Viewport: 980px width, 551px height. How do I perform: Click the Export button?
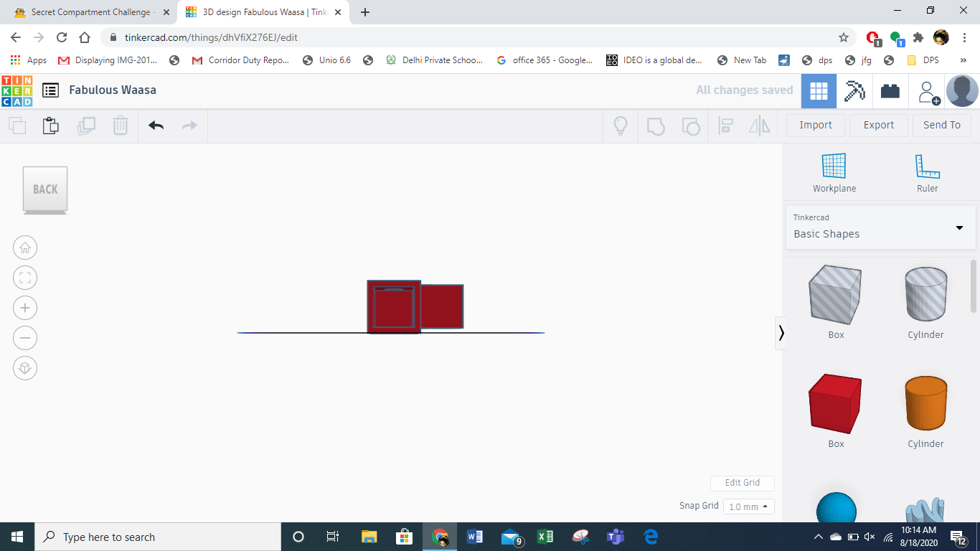coord(879,125)
